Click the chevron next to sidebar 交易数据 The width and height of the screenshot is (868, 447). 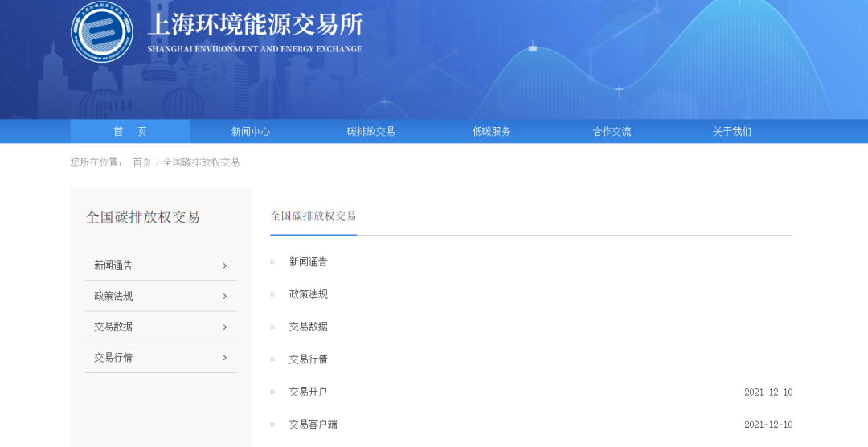click(225, 326)
